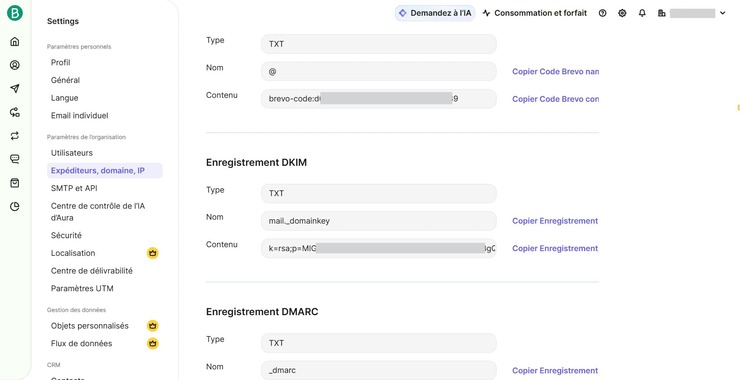Open Utilisateurs settings

coord(72,153)
